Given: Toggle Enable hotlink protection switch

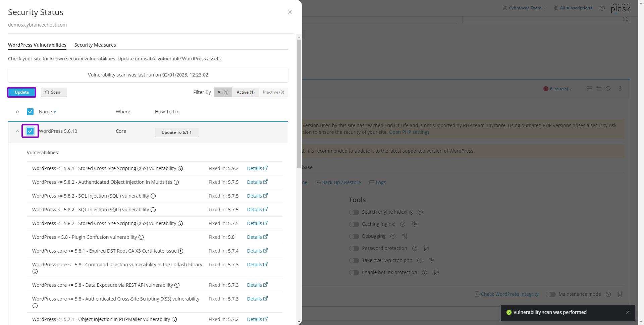Looking at the screenshot, I should pyautogui.click(x=354, y=273).
